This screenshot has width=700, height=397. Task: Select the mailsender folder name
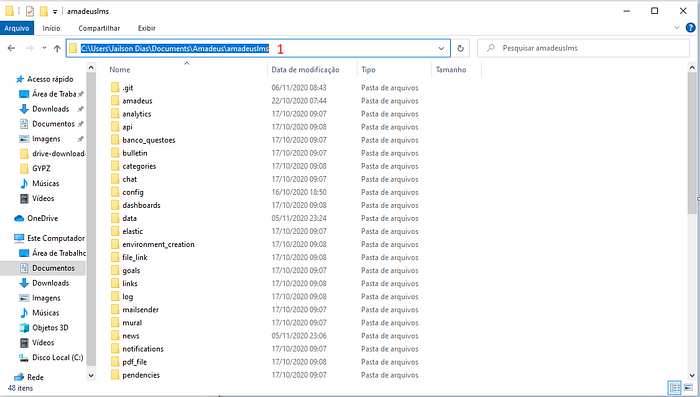coord(141,309)
